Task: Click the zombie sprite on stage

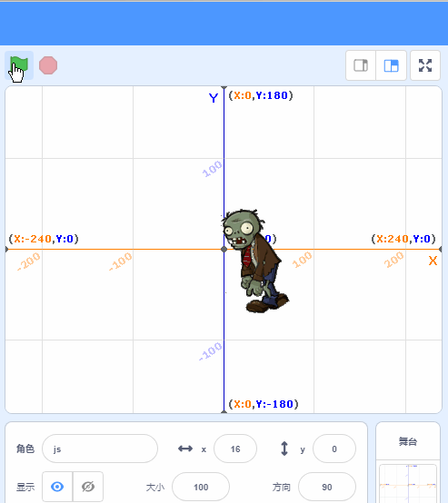Action: 255,261
